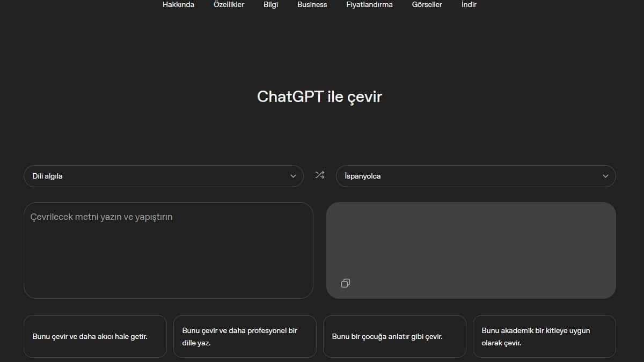The image size is (644, 362).
Task: Open the "İspanyolca" target language dropdown
Action: point(472,176)
